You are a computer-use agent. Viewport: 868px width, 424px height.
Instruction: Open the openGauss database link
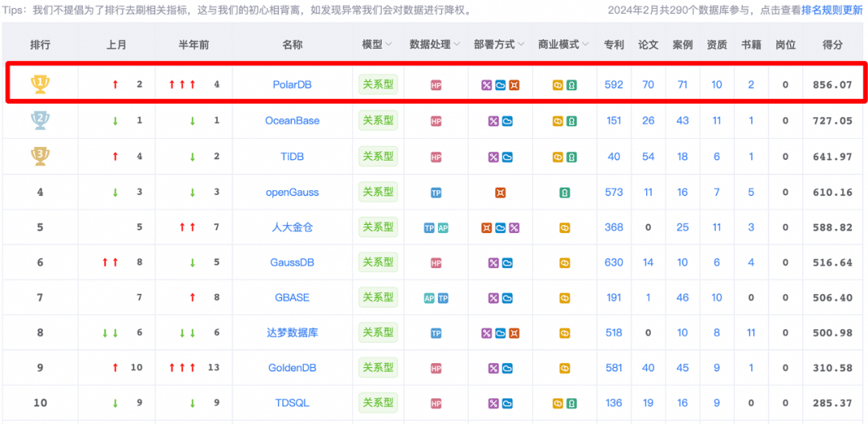(x=293, y=193)
